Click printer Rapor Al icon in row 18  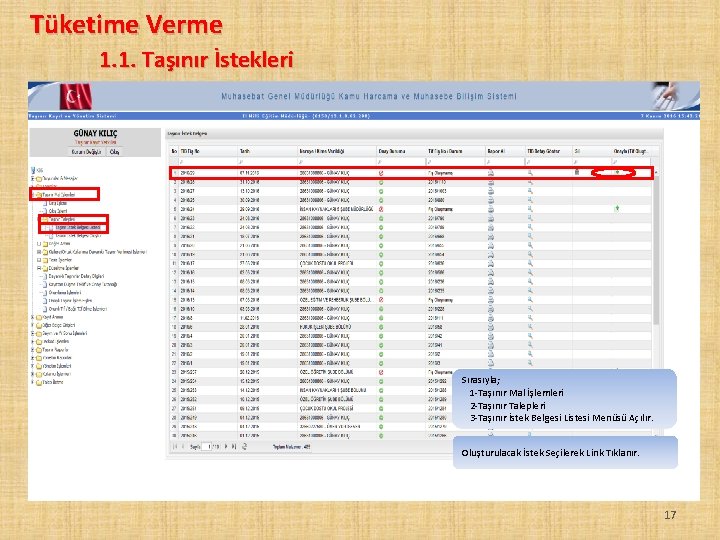pos(491,327)
